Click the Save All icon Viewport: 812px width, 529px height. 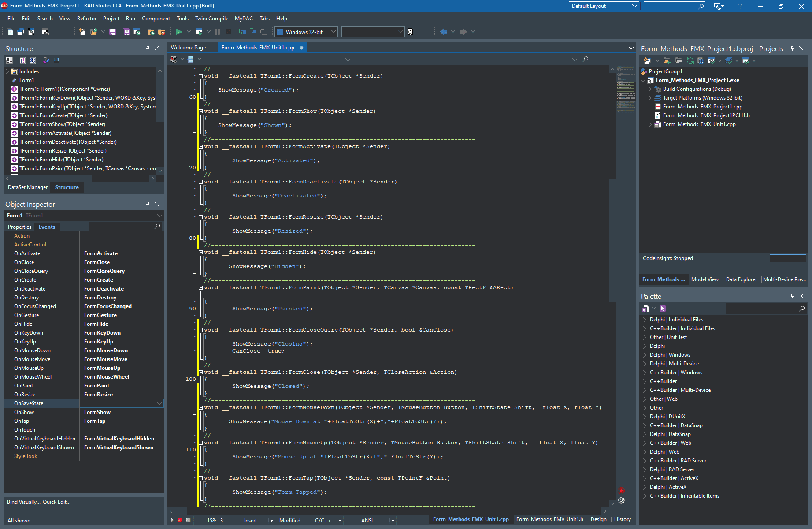tap(126, 32)
